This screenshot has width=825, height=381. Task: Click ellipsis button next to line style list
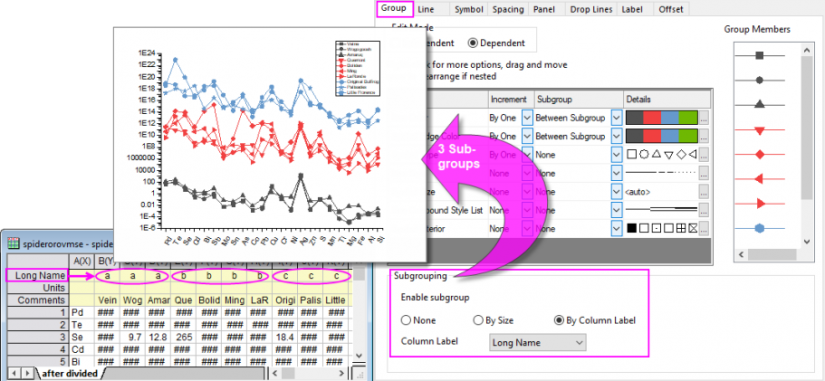pyautogui.click(x=704, y=173)
